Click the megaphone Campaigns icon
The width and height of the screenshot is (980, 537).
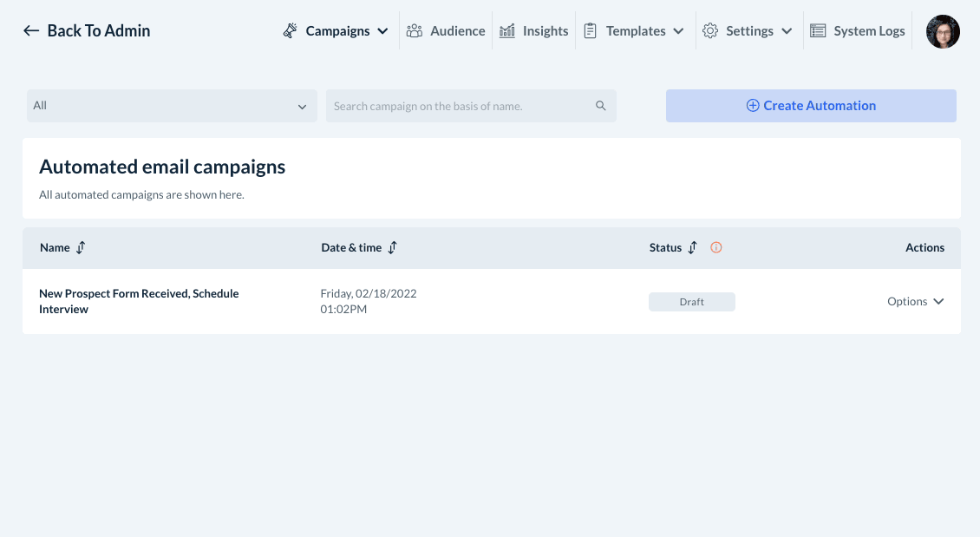291,31
